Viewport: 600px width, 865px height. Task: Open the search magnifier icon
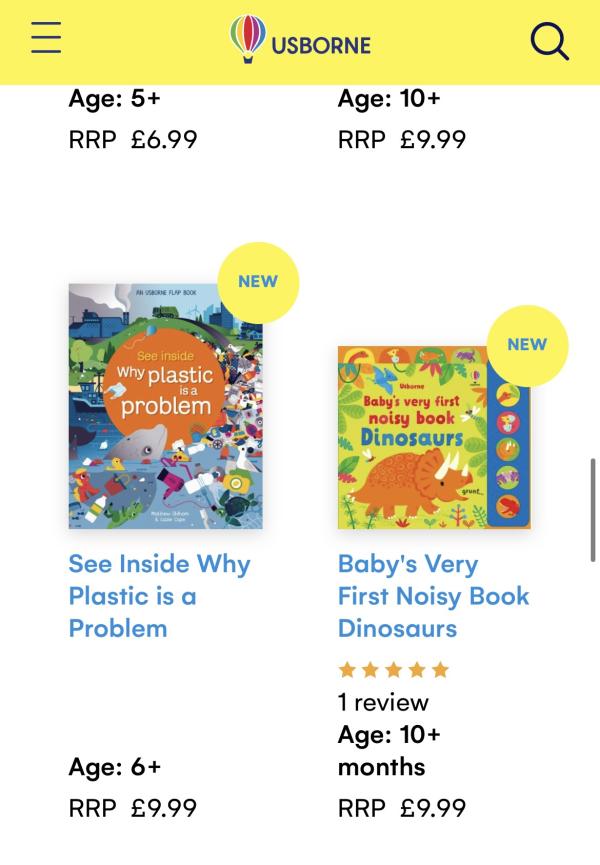(549, 41)
